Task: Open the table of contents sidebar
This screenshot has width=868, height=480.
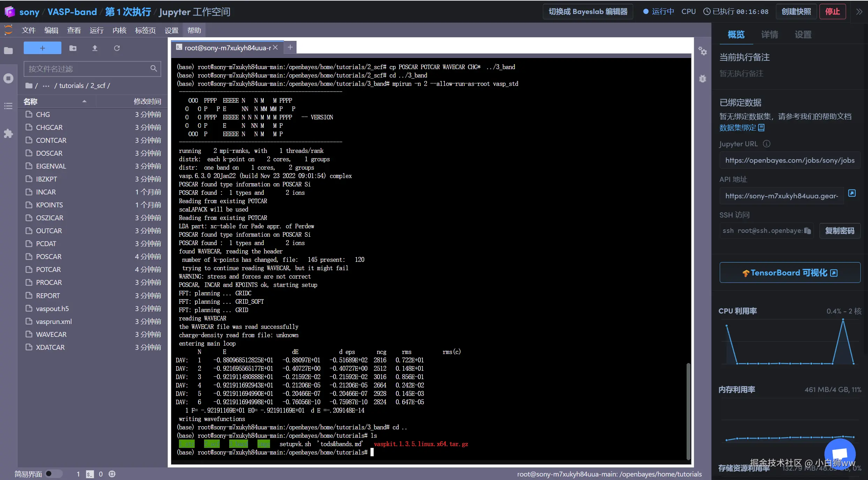Action: click(8, 106)
